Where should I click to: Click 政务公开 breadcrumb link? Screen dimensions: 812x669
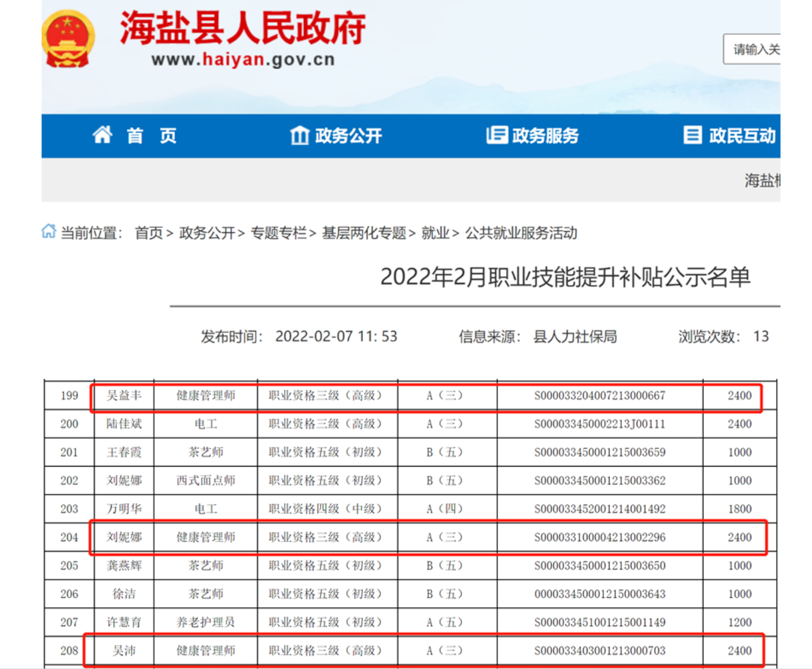pyautogui.click(x=207, y=233)
